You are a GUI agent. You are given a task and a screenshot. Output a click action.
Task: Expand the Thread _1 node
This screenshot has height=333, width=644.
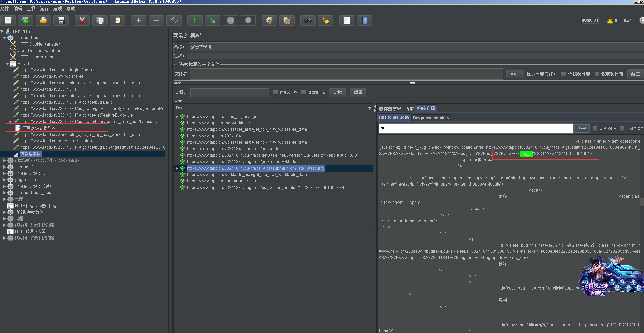click(5, 167)
